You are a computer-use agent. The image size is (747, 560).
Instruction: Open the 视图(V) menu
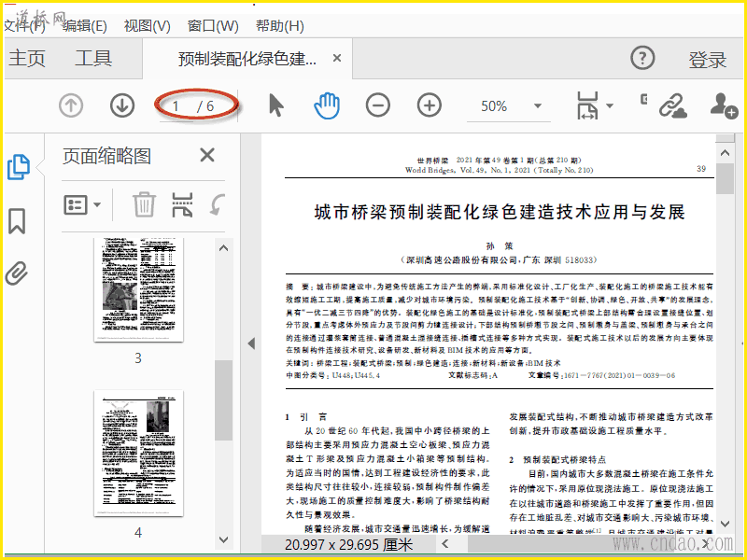(x=148, y=25)
